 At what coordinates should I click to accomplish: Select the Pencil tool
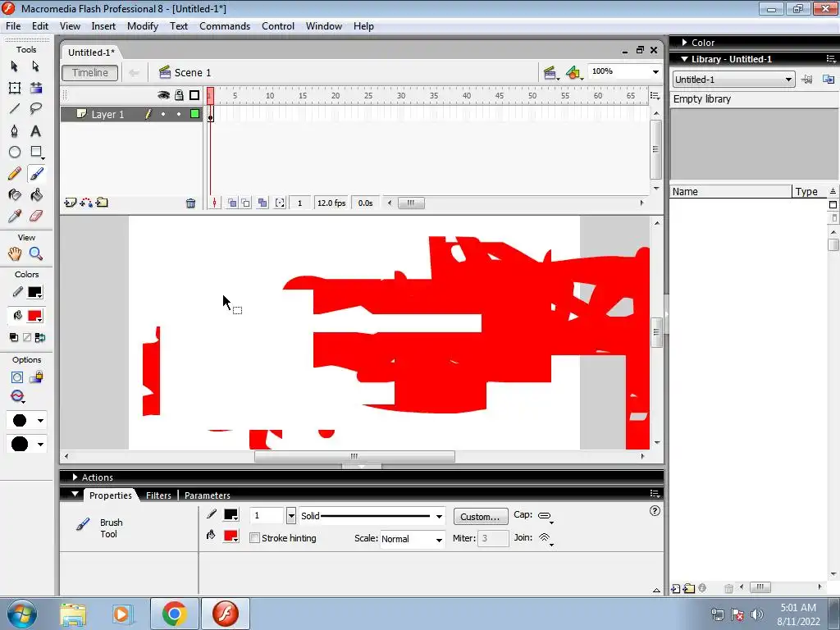(15, 174)
